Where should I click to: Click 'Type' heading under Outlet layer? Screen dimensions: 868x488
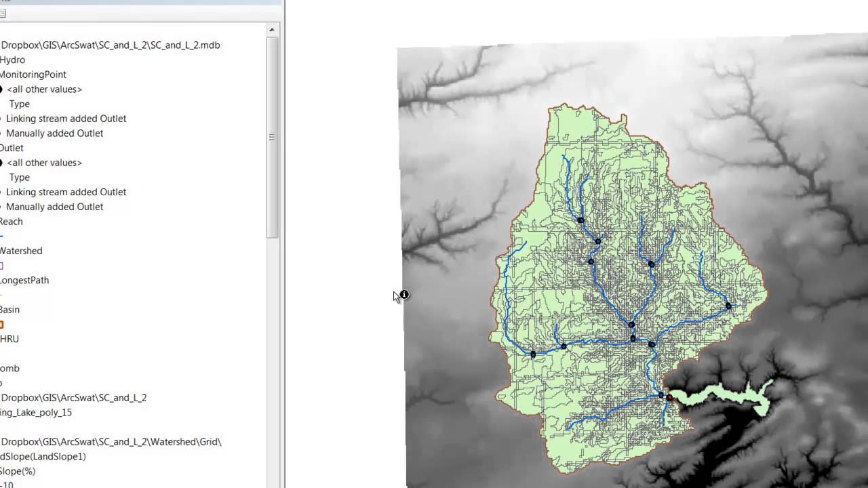click(x=20, y=178)
